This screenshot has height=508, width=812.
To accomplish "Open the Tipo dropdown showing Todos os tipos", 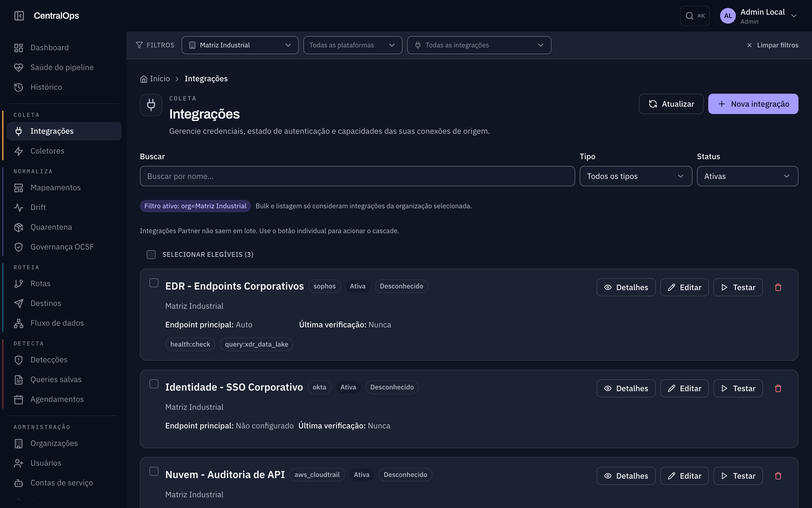I will (x=636, y=176).
